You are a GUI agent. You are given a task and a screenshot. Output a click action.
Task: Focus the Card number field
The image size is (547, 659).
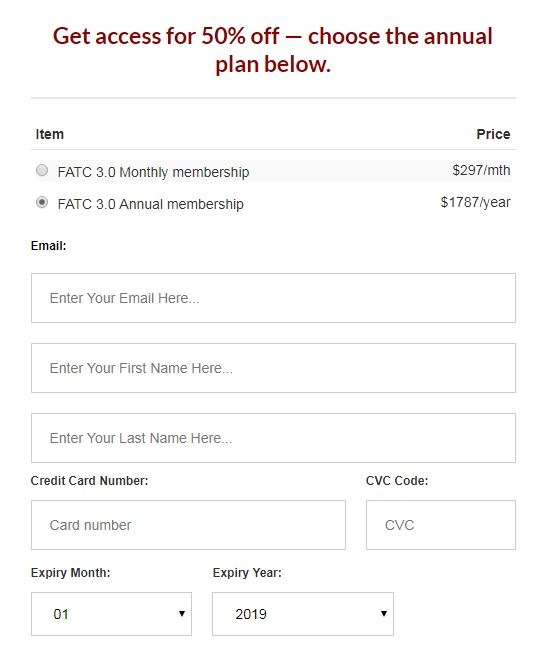pyautogui.click(x=188, y=525)
